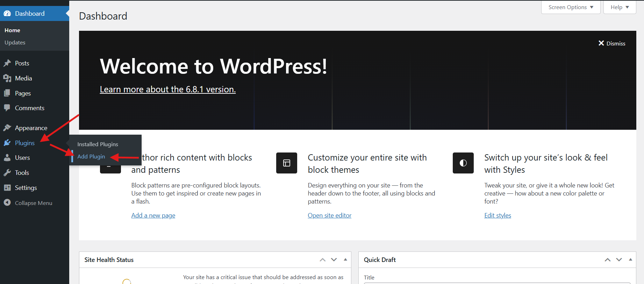The image size is (644, 284).
Task: Expand the Screen Options dropdown
Action: tap(571, 7)
